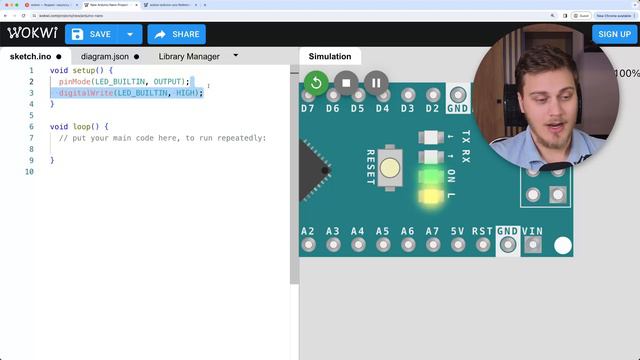Click the A5 pin on the board
Screen dimensions: 640x360
383,245
